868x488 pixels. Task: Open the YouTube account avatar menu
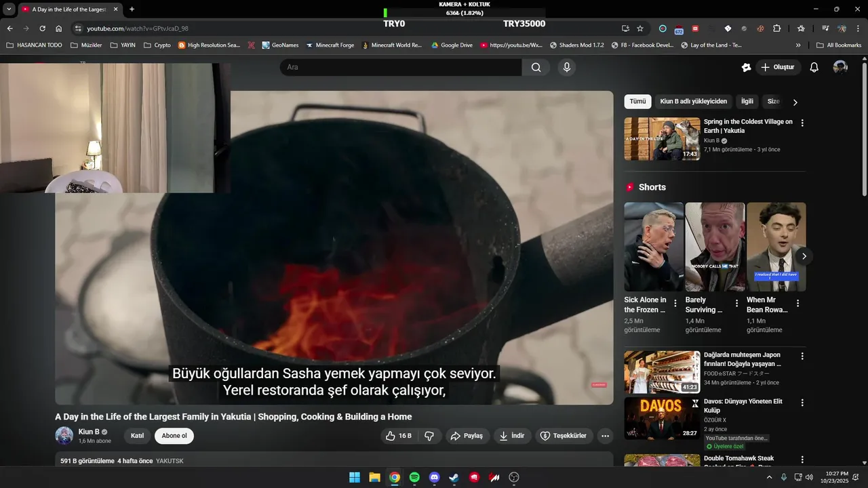[840, 67]
